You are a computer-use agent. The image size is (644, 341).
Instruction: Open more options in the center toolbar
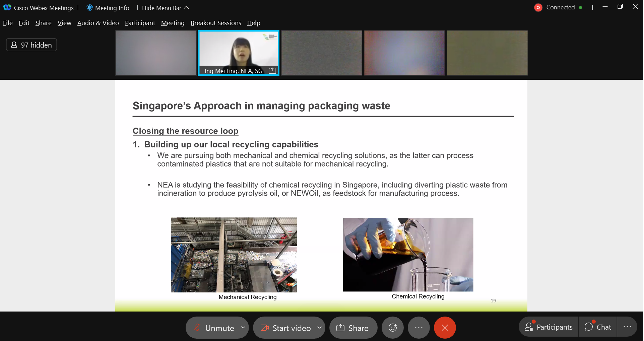tap(418, 328)
